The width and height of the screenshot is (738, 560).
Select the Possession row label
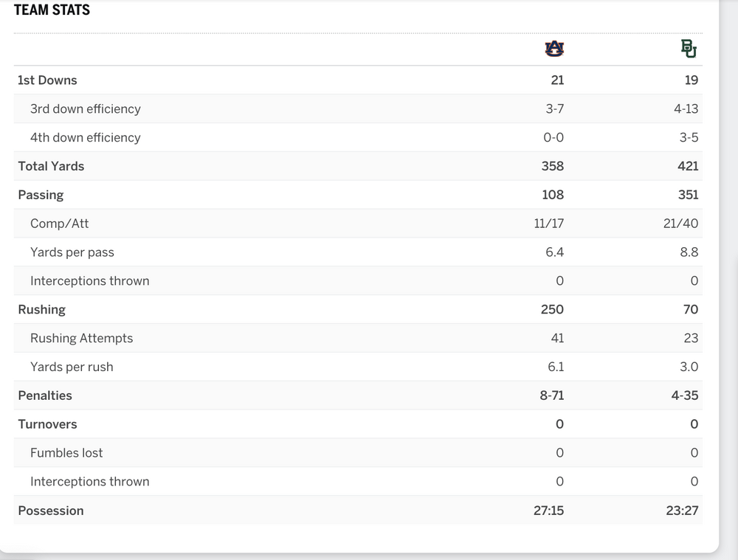tap(51, 511)
